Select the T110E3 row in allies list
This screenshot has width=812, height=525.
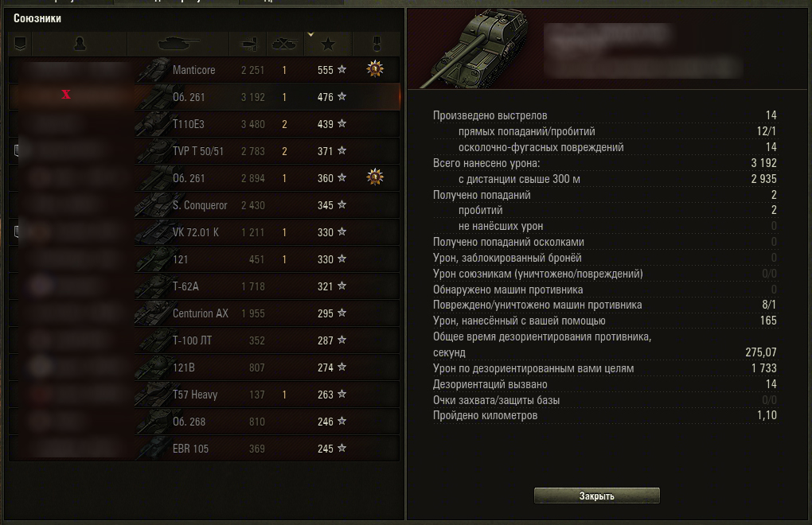click(x=204, y=124)
